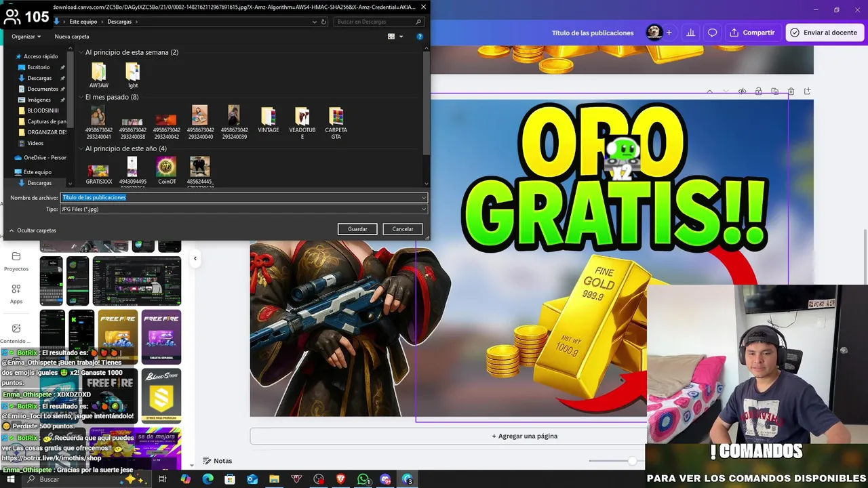The height and width of the screenshot is (488, 868).
Task: Expand the Nombre de archivo dropdown arrow
Action: (424, 198)
